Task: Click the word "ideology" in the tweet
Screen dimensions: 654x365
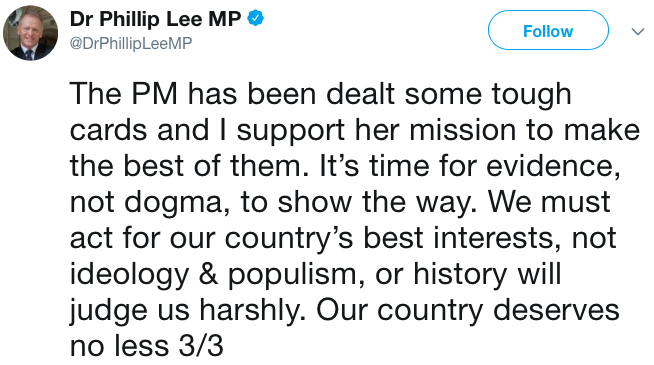Action: click(129, 275)
